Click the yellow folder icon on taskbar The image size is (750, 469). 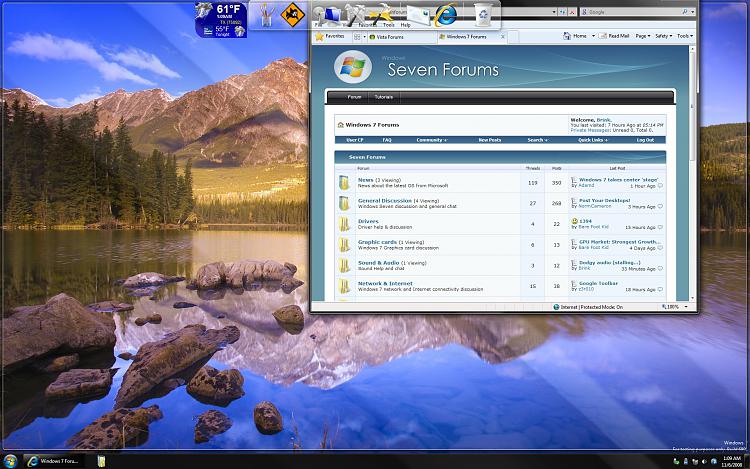coord(101,461)
